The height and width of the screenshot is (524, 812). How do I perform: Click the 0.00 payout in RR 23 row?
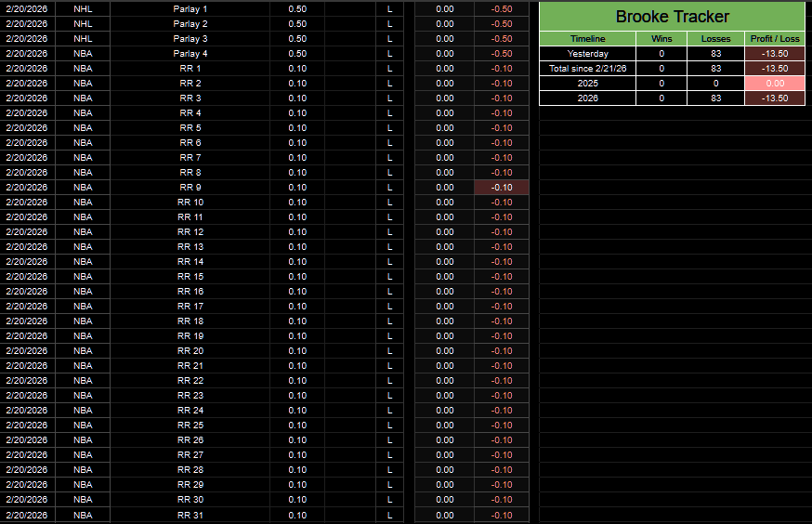(x=444, y=396)
